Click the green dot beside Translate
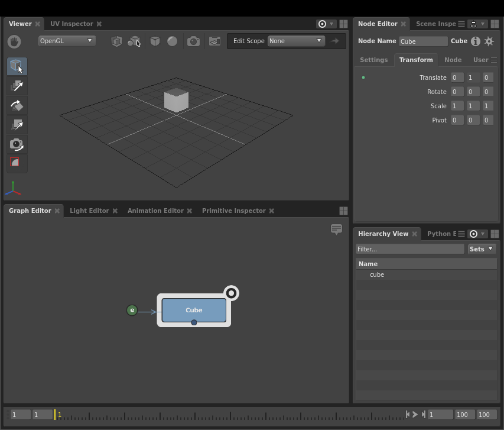Viewport: 504px width, 430px height. click(363, 77)
